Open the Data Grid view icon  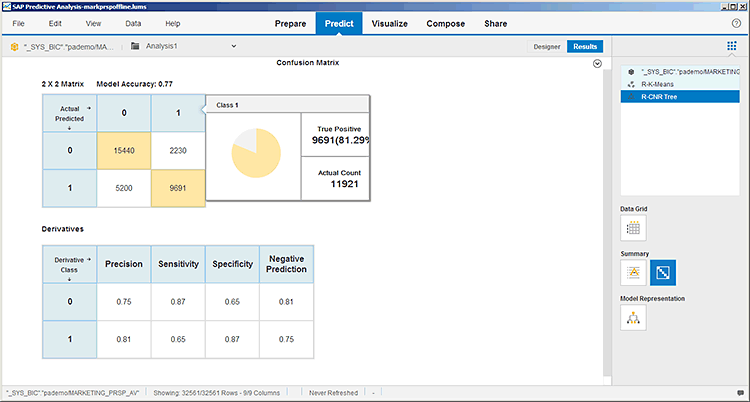pos(633,228)
